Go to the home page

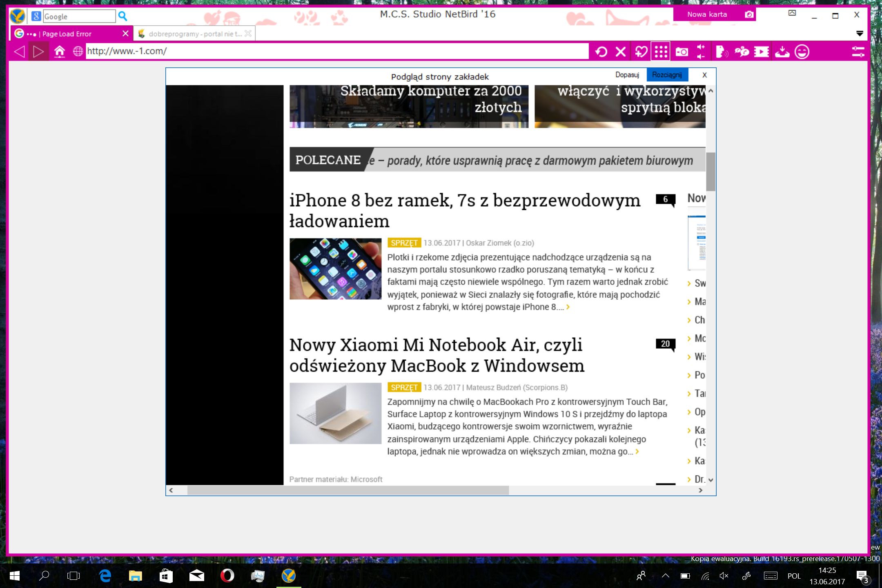point(60,51)
